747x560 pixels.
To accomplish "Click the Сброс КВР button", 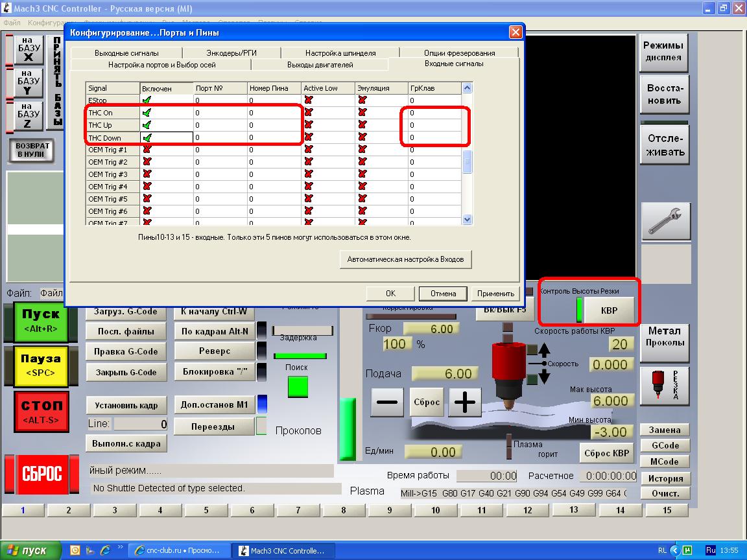I will (x=607, y=453).
